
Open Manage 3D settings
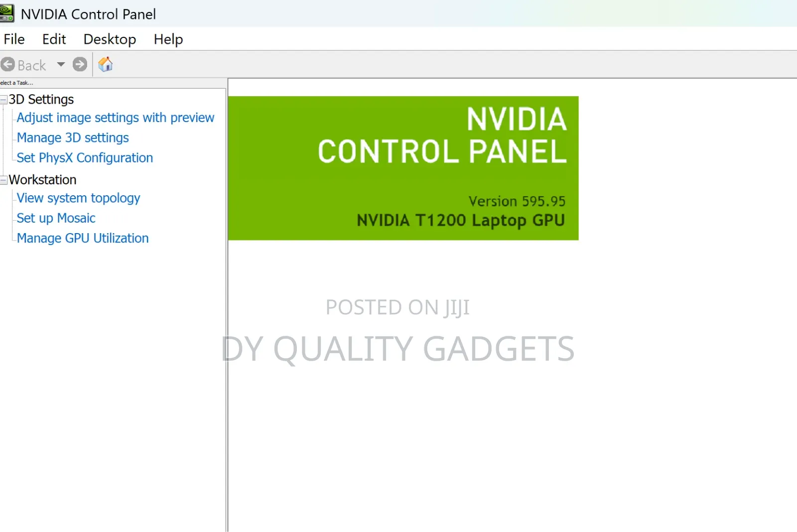click(x=73, y=137)
